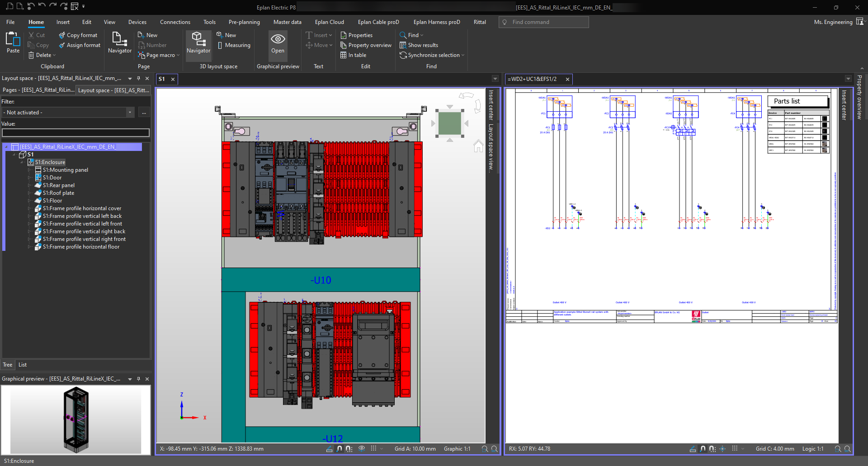The width and height of the screenshot is (868, 466).
Task: Open the Synchronize selection dropdown
Action: point(463,55)
